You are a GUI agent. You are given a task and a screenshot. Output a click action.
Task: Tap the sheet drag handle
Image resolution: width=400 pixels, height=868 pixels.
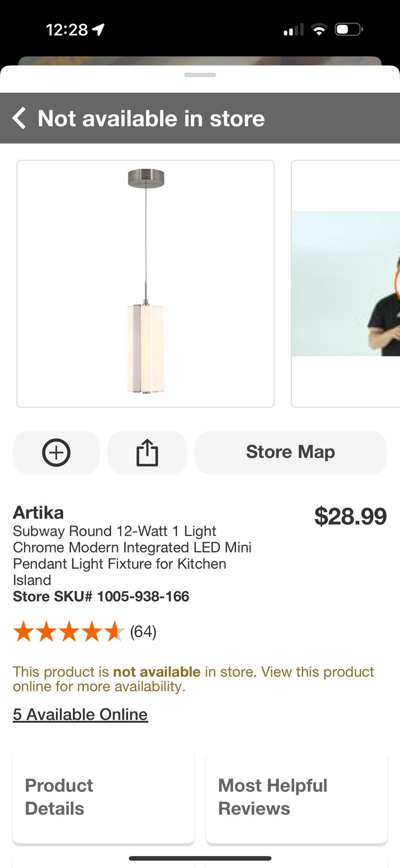pos(200,75)
